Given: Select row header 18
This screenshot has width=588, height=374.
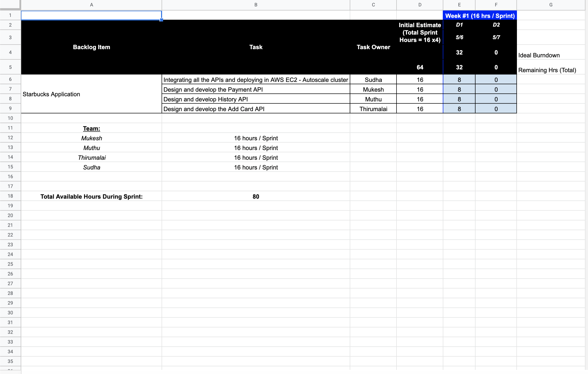Looking at the screenshot, I should click(x=10, y=196).
